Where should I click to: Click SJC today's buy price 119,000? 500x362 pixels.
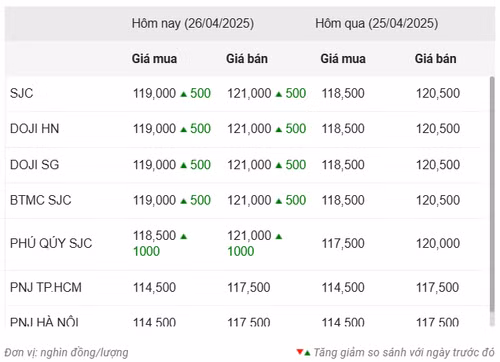pyautogui.click(x=154, y=93)
